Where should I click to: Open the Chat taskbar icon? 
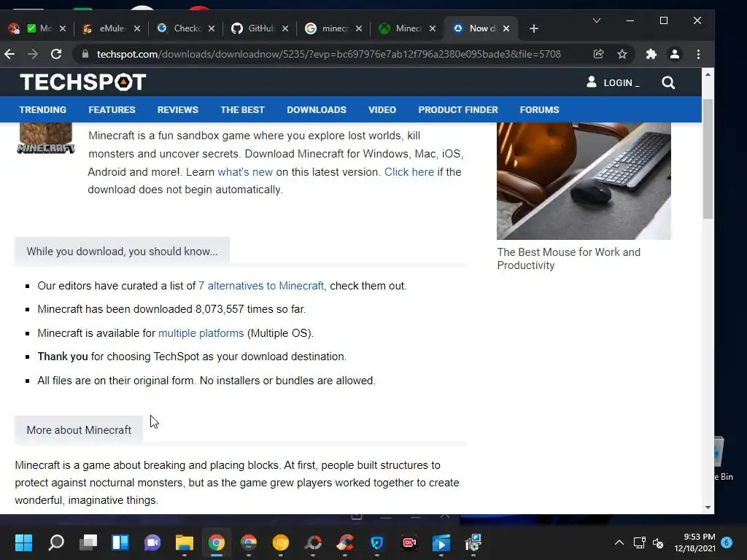(152, 542)
